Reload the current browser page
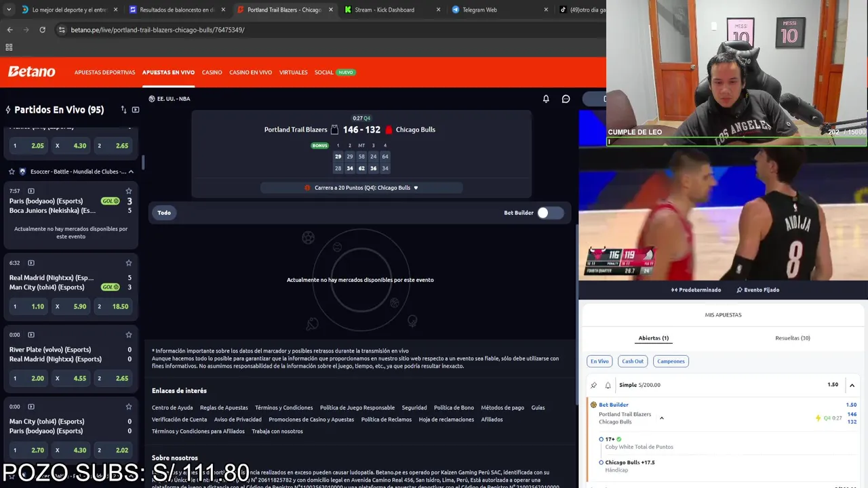The image size is (868, 488). pyautogui.click(x=42, y=30)
